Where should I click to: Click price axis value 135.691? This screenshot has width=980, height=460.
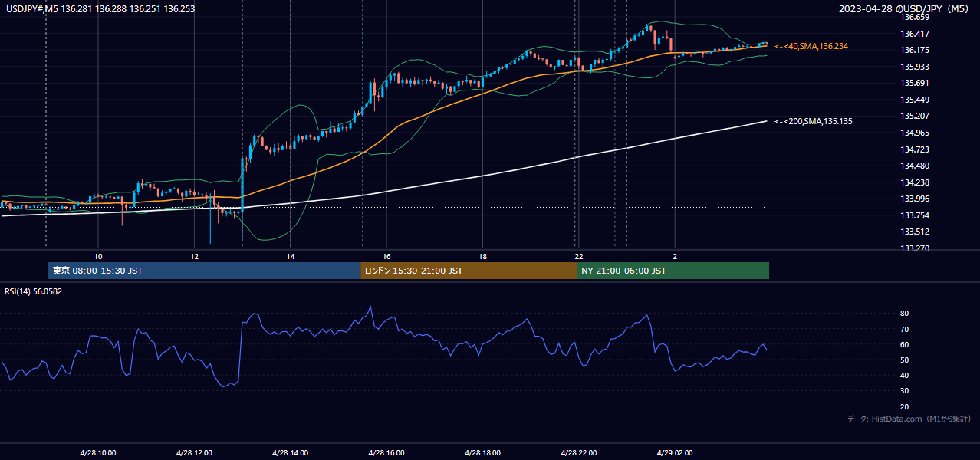[915, 83]
